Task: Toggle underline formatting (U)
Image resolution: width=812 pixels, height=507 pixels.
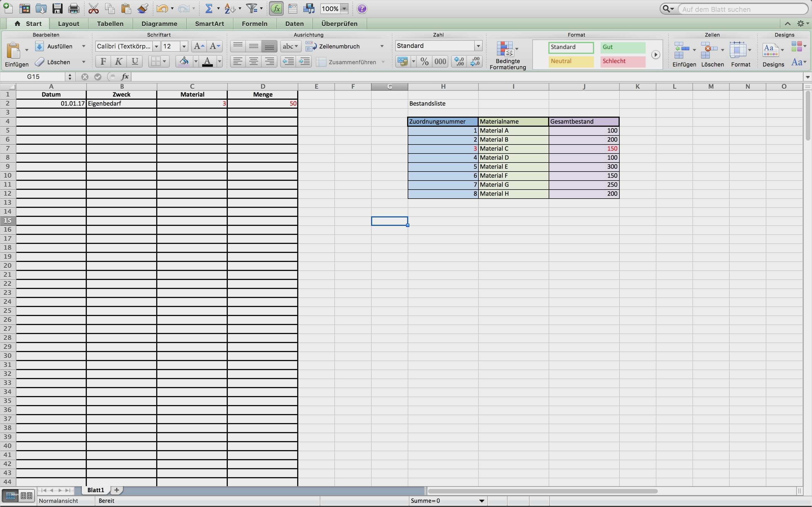Action: point(134,61)
